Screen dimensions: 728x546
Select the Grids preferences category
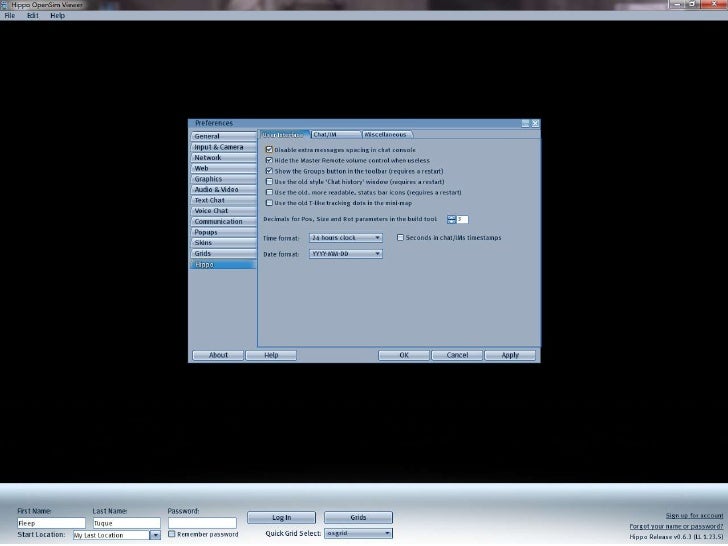(x=223, y=254)
